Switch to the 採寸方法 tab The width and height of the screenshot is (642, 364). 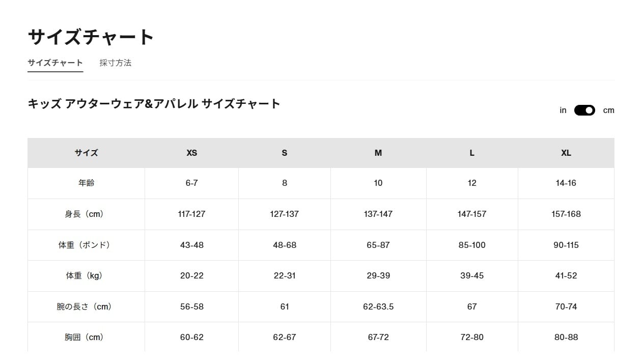pyautogui.click(x=115, y=63)
